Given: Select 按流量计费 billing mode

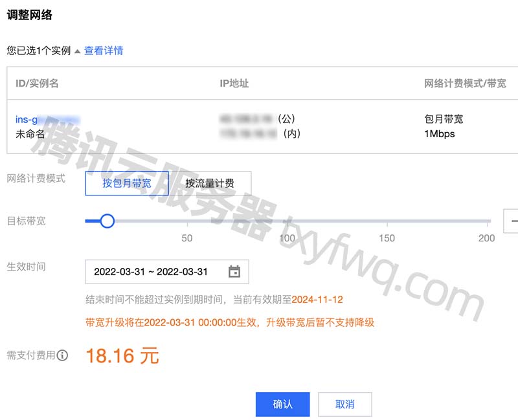Looking at the screenshot, I should 210,183.
